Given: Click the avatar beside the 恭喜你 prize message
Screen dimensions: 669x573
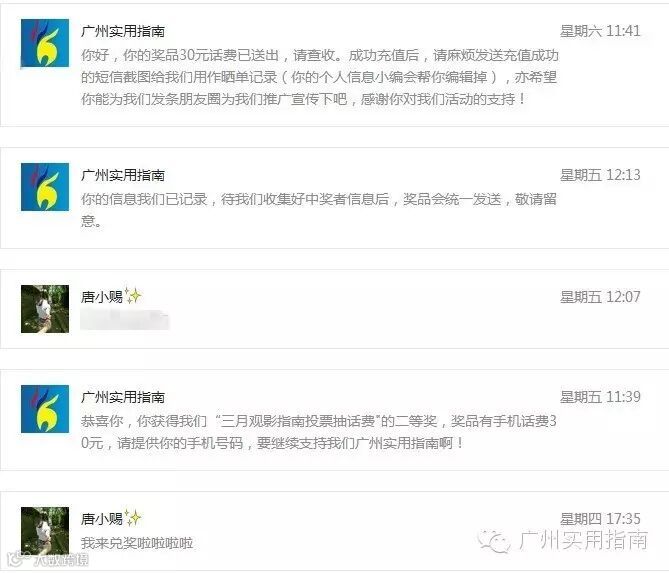Looking at the screenshot, I should (45, 409).
